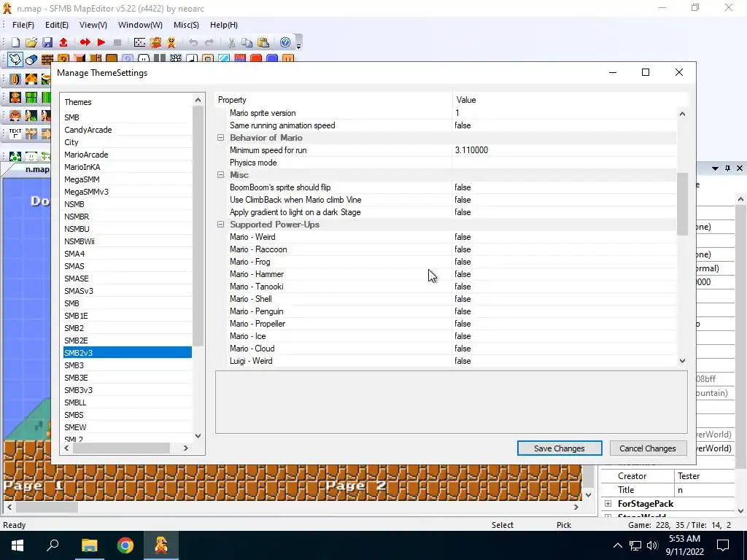Viewport: 747px width, 560px height.
Task: Collapse the Misc property section
Action: pos(220,175)
